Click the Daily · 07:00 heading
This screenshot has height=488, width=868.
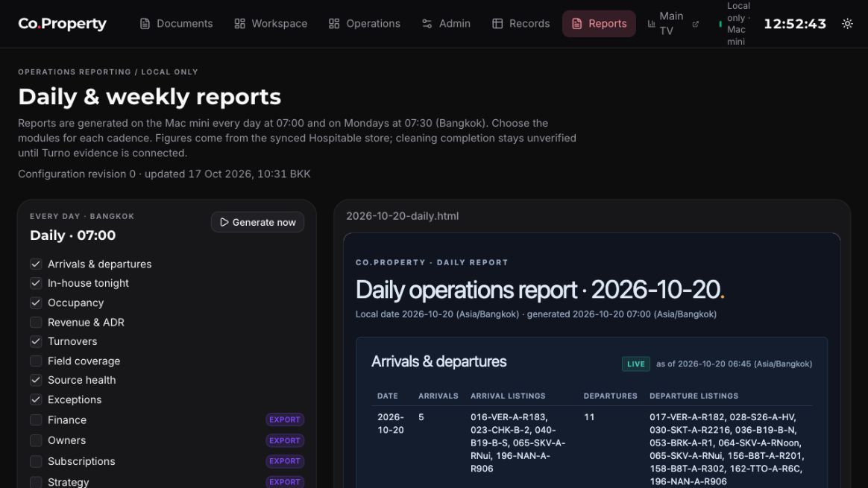point(72,235)
